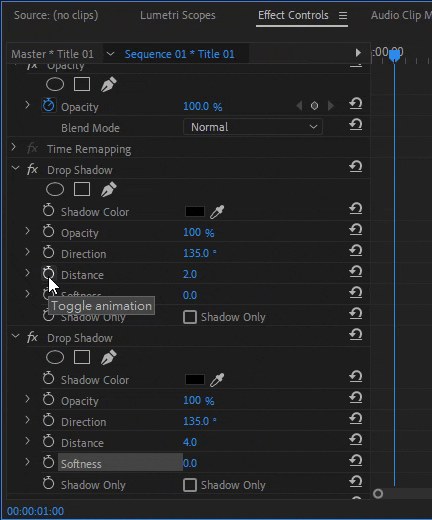Open Shadow Color swatch in second Drop Shadow

tap(195, 379)
